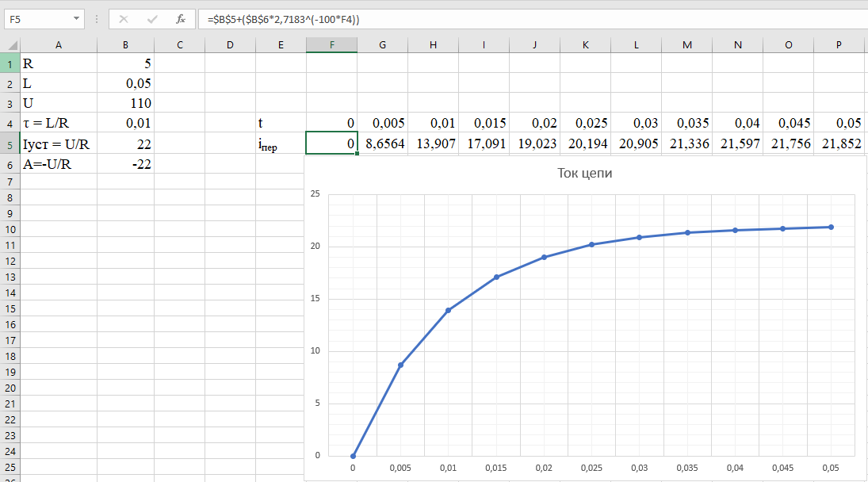Select row 3 header
The image size is (868, 482).
(10, 103)
